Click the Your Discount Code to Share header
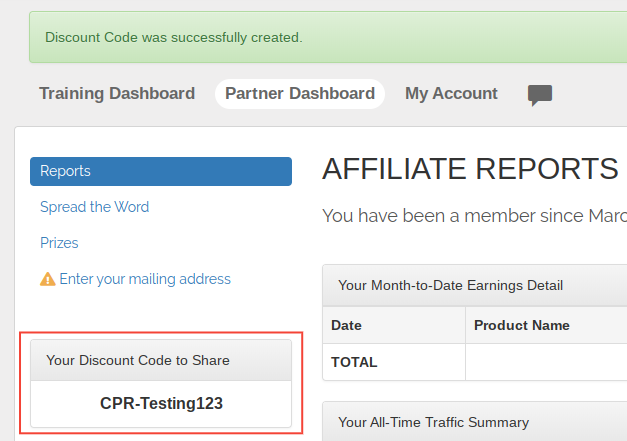627x441 pixels. 161,360
